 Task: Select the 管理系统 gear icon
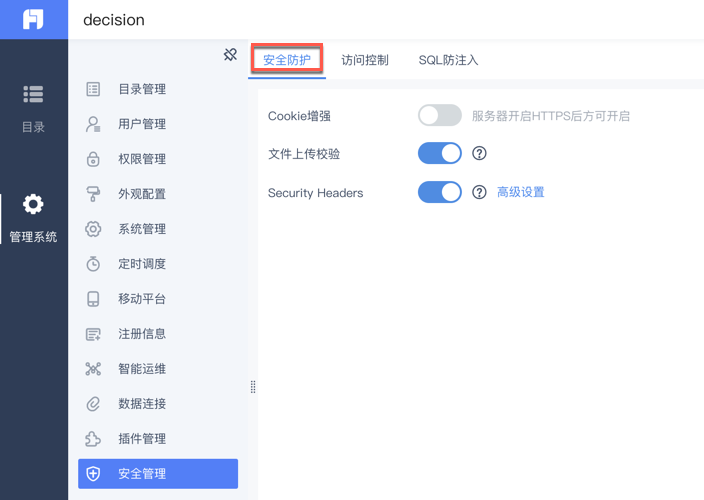click(x=33, y=205)
